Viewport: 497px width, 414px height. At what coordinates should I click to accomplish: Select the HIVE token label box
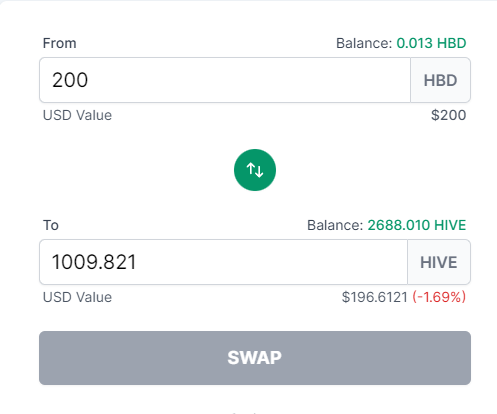click(439, 262)
